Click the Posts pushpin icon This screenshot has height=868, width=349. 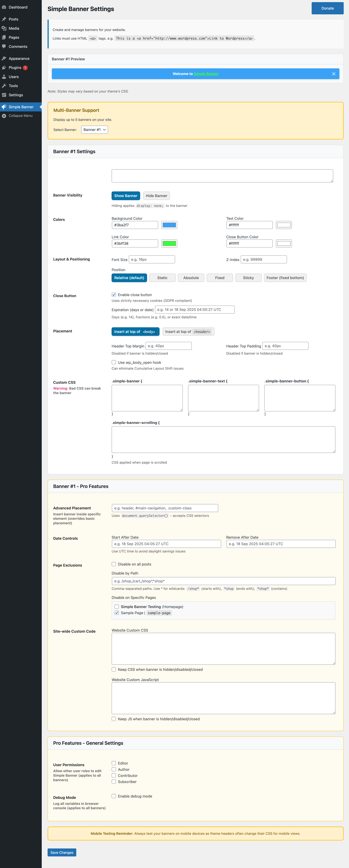click(4, 19)
